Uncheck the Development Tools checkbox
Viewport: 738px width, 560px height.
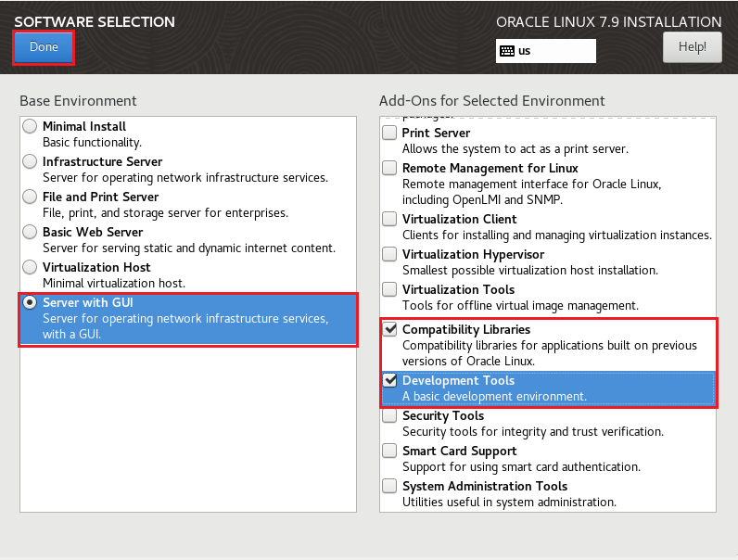tap(389, 380)
